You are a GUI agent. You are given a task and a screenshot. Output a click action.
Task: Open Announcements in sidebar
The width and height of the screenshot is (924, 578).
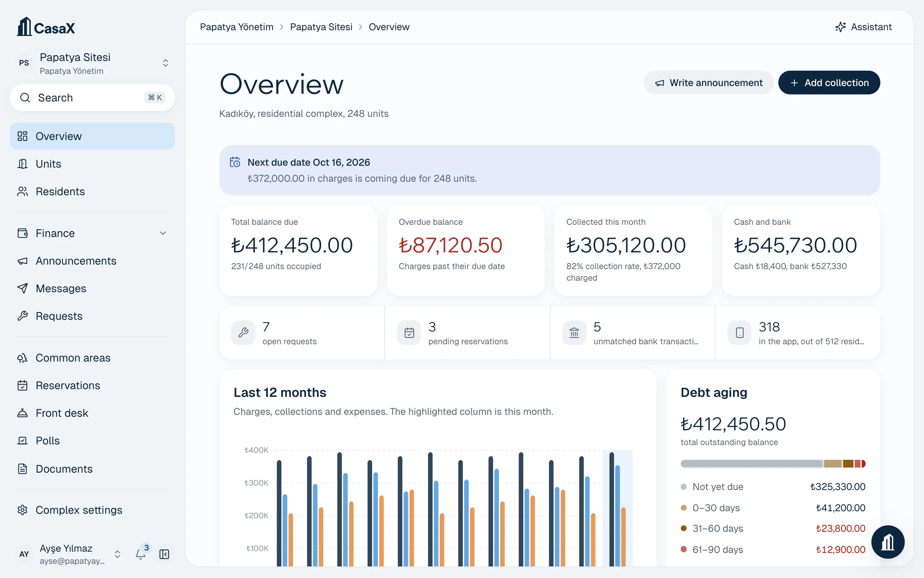click(92, 261)
